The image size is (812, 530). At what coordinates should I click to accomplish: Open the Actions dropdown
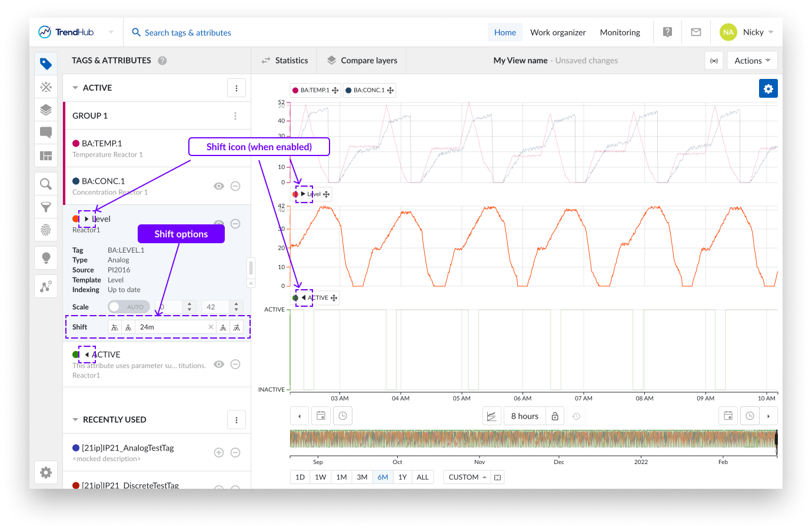tap(752, 61)
